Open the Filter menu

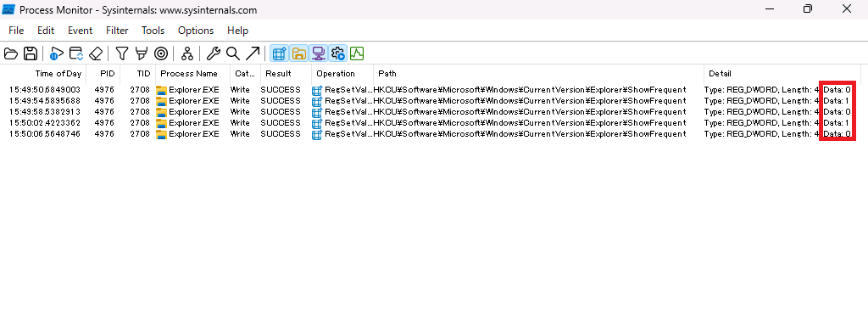point(117,31)
